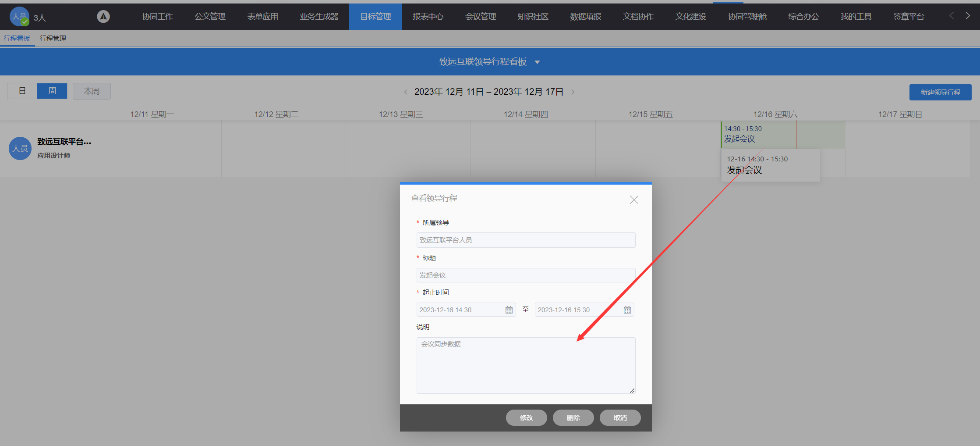Click the 12/13 星期三 column header
Screen dimensions: 980x446
pos(401,114)
